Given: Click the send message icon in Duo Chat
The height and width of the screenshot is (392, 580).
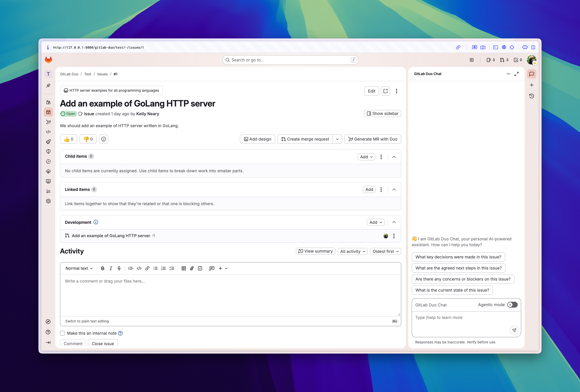Looking at the screenshot, I should click(514, 330).
